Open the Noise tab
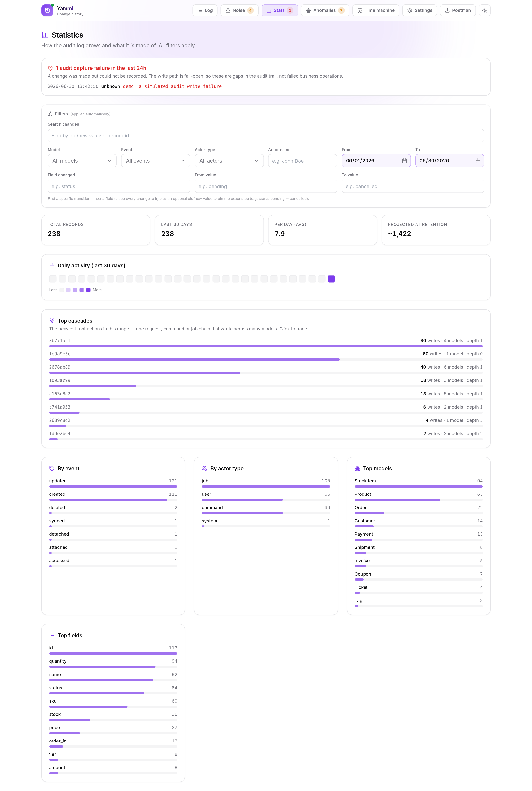Image resolution: width=532 pixels, height=791 pixels. [240, 11]
